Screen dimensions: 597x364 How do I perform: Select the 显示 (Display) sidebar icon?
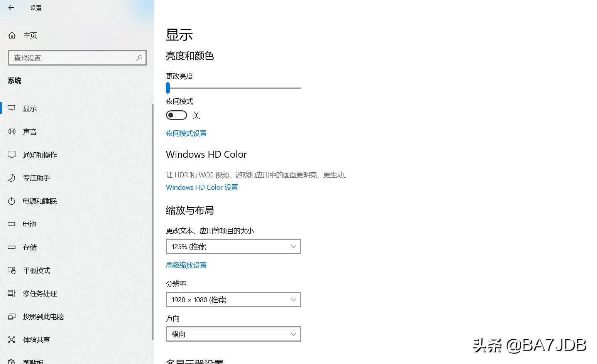[30, 108]
